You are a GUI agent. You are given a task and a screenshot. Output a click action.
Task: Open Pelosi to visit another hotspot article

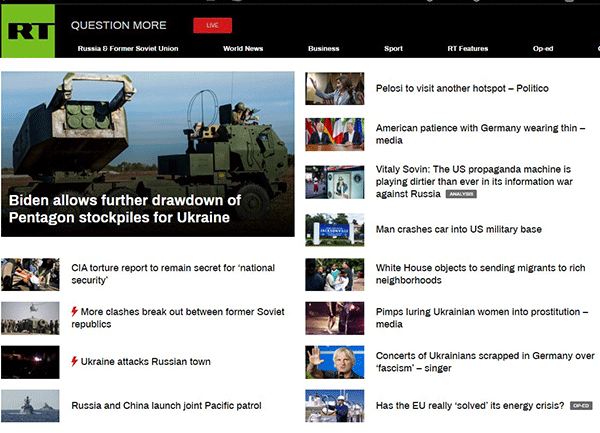pos(462,88)
